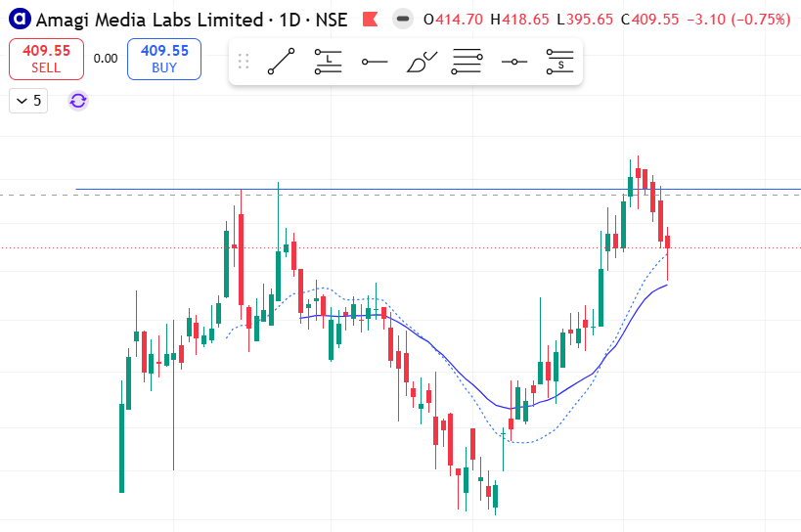Click the purple refresh indicator icon
Screen dimensions: 801x532
[x=78, y=101]
